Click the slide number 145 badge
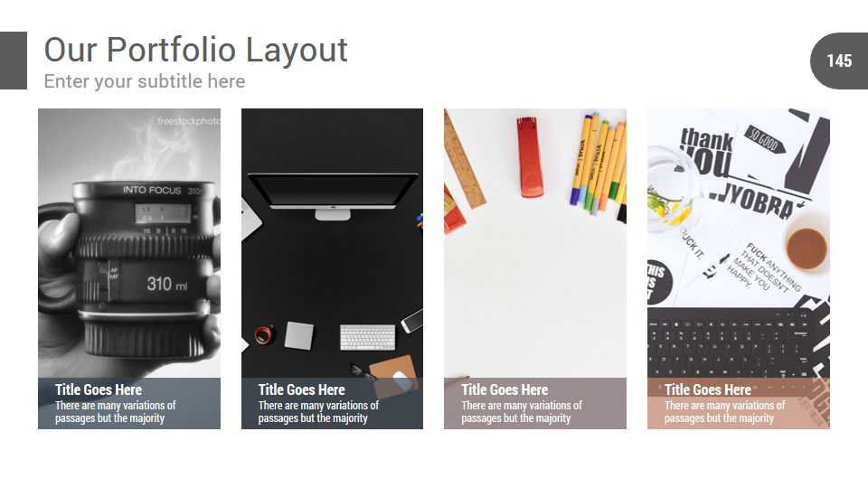This screenshot has width=868, height=488. (839, 61)
